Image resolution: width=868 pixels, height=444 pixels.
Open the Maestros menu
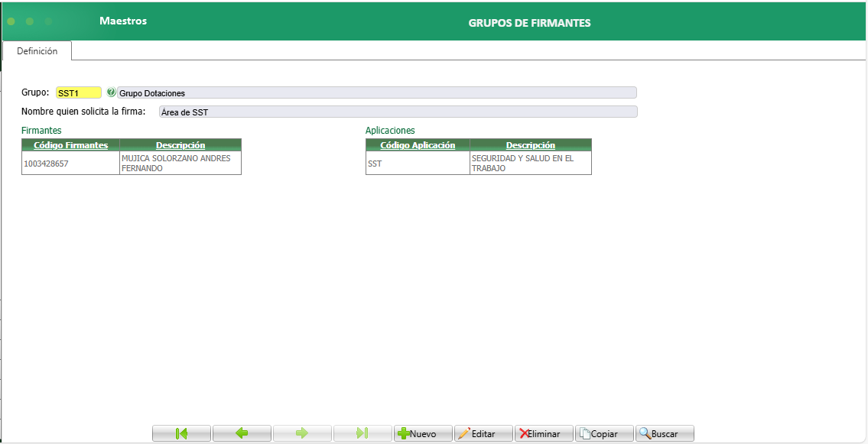click(123, 21)
